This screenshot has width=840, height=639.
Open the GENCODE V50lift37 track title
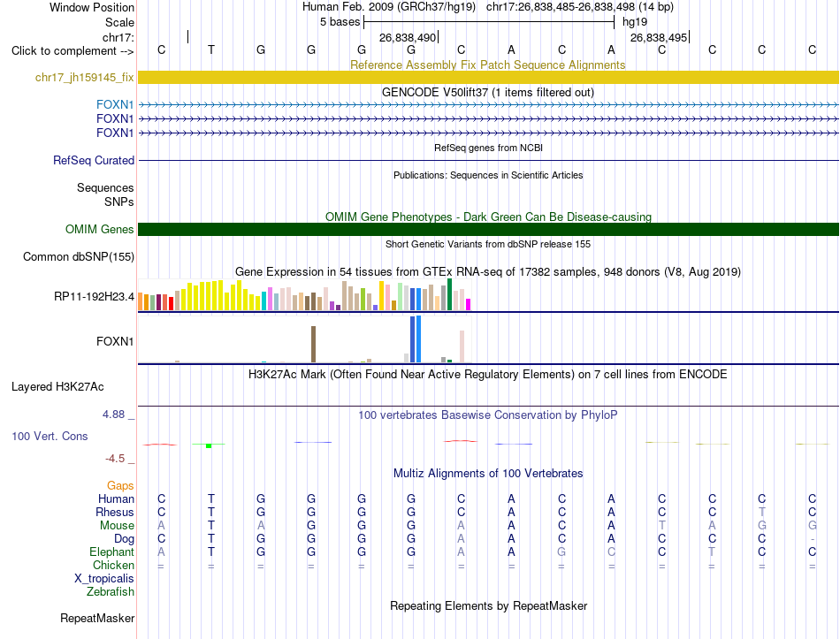tap(487, 92)
